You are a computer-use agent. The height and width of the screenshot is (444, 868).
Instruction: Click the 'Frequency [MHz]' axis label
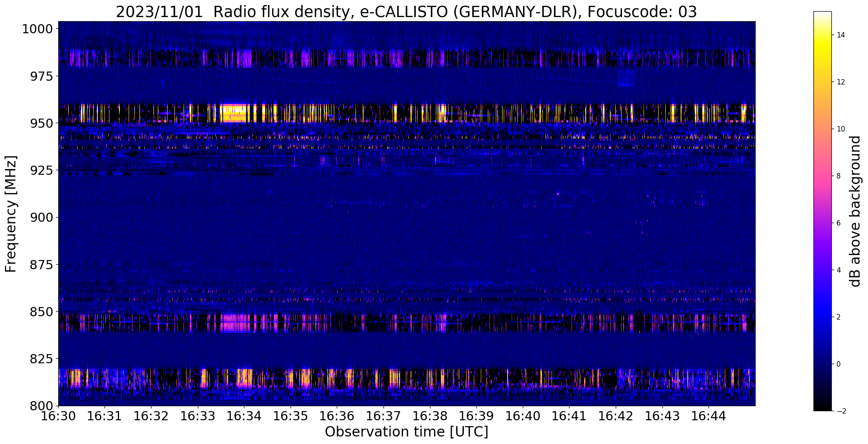11,214
